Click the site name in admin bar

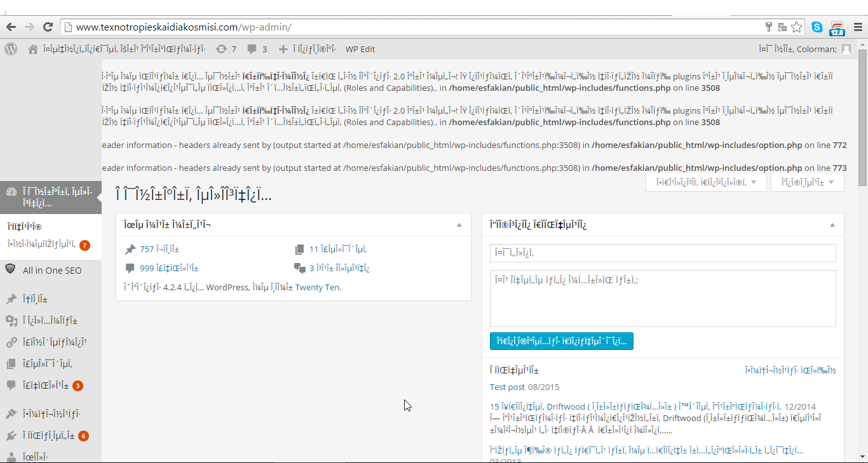[x=124, y=49]
